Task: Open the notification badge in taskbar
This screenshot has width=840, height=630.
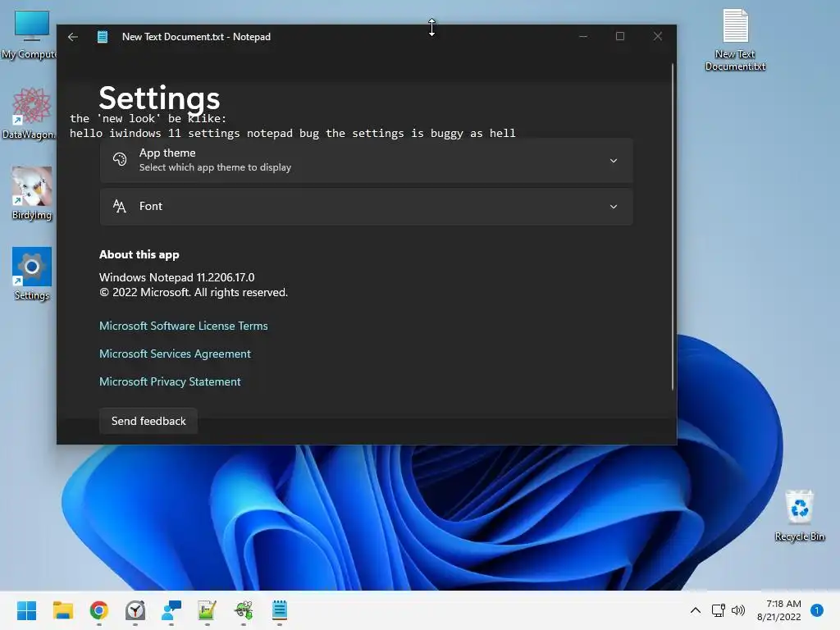Action: coord(817,609)
